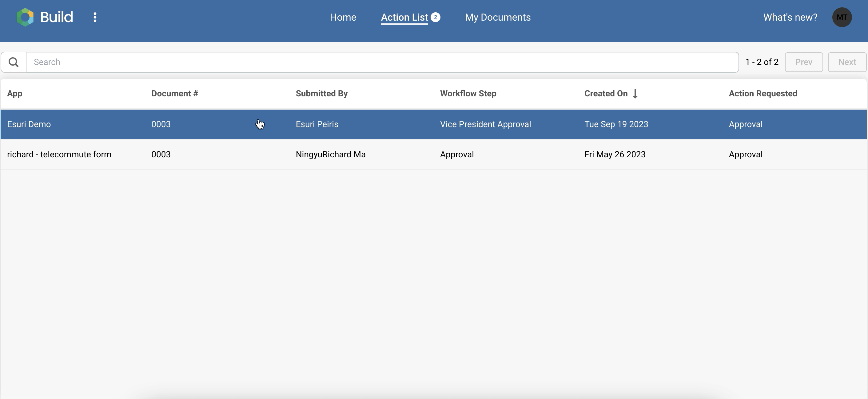Click the 1 - 2 of 2 page count
This screenshot has width=868, height=399.
click(762, 62)
